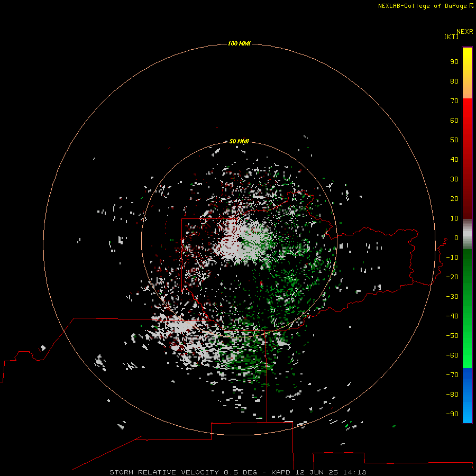Click the 90 value on velocity scale
This screenshot has height=476, width=476.
[x=454, y=62]
